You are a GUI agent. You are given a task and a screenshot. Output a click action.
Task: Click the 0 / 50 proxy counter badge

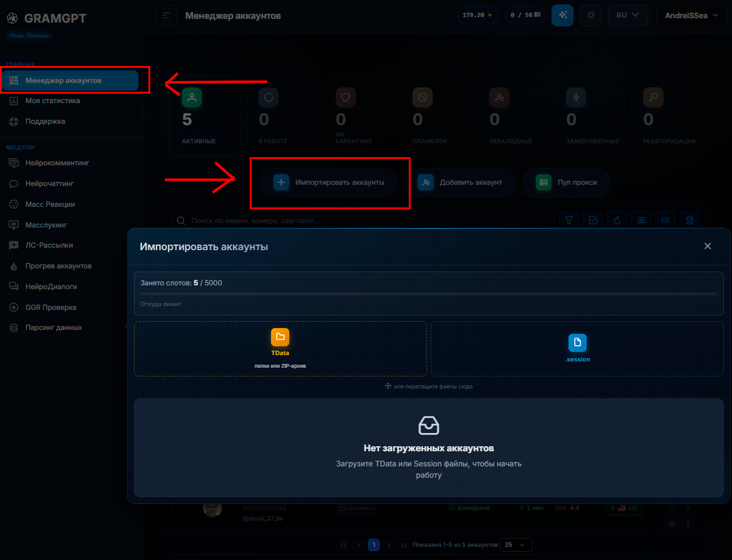(x=525, y=16)
